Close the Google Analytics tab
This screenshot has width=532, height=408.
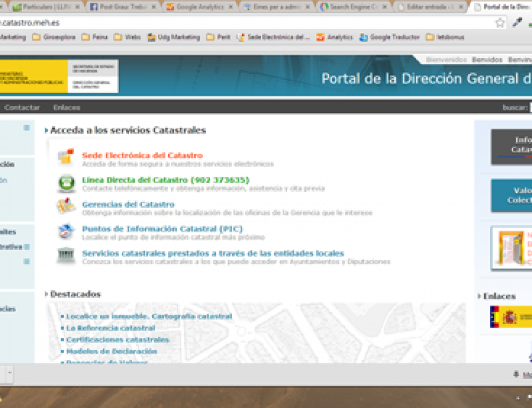point(231,7)
